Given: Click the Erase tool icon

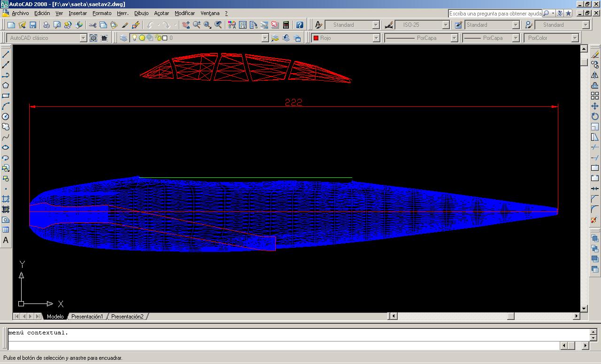Looking at the screenshot, I should pos(595,54).
